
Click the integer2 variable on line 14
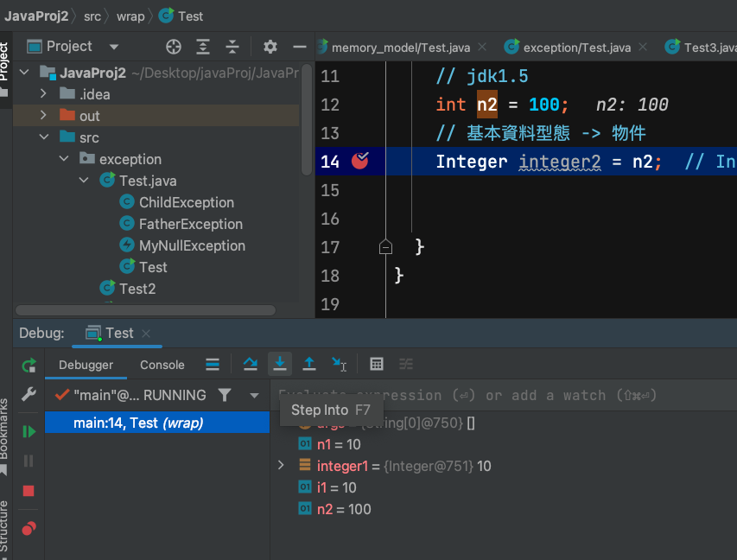559,162
